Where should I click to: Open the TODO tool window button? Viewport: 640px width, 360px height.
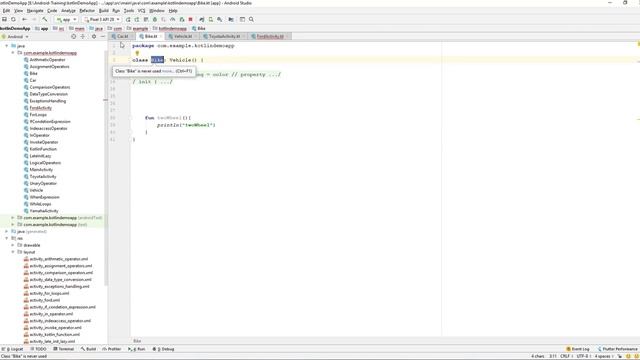38,349
